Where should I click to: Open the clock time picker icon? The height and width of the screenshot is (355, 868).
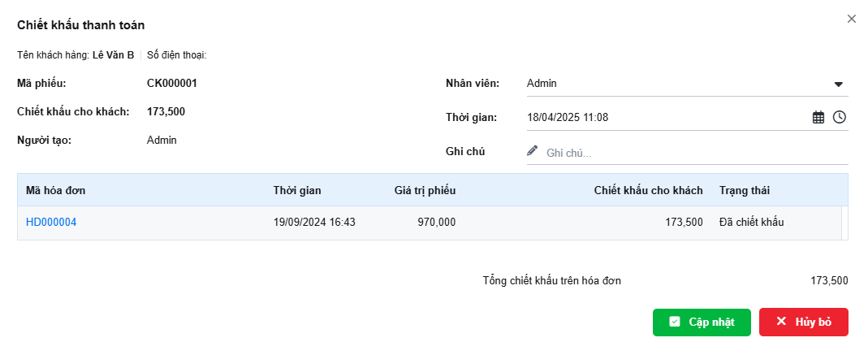pos(840,117)
